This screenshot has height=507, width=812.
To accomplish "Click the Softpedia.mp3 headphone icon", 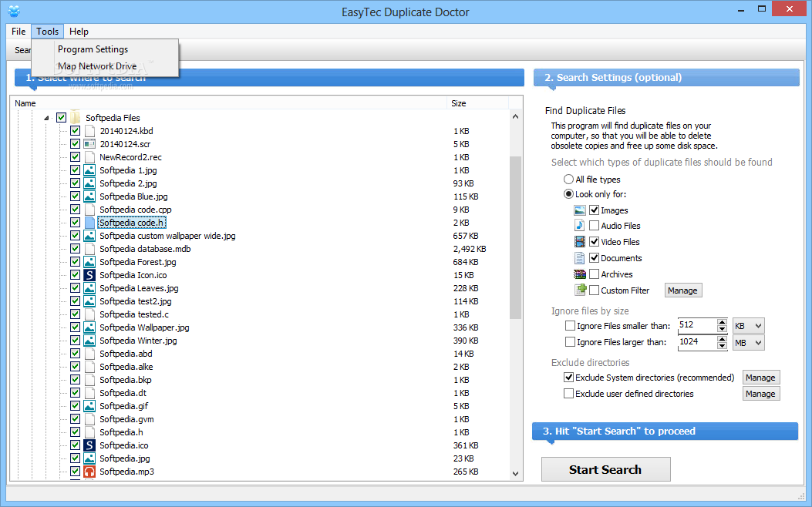I will point(89,472).
